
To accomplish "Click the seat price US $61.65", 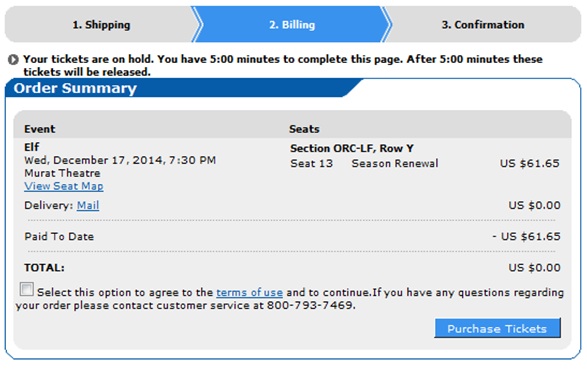I will [530, 164].
